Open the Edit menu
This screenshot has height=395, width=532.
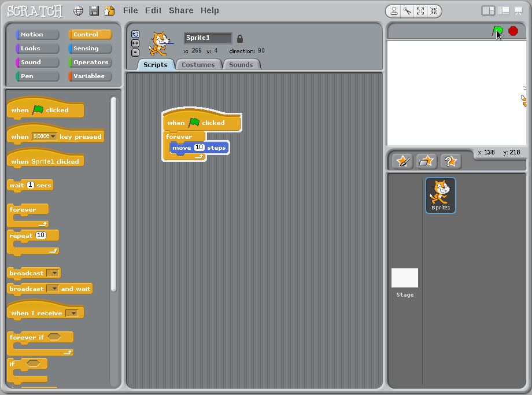coord(153,10)
